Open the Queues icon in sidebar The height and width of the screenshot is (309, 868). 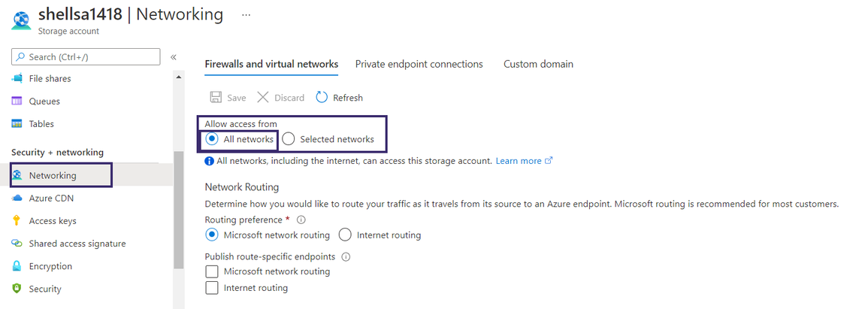coord(17,101)
